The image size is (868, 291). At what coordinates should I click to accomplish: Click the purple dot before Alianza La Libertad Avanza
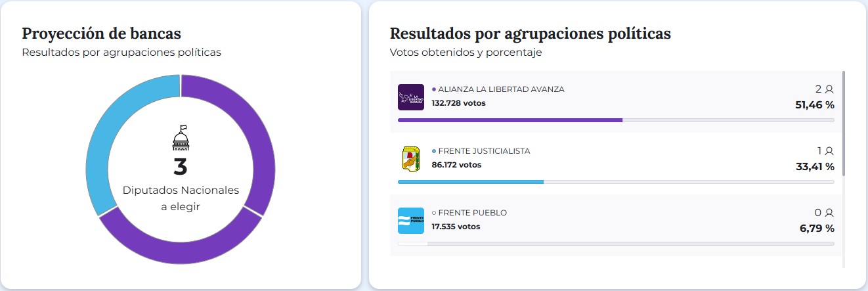[434, 89]
